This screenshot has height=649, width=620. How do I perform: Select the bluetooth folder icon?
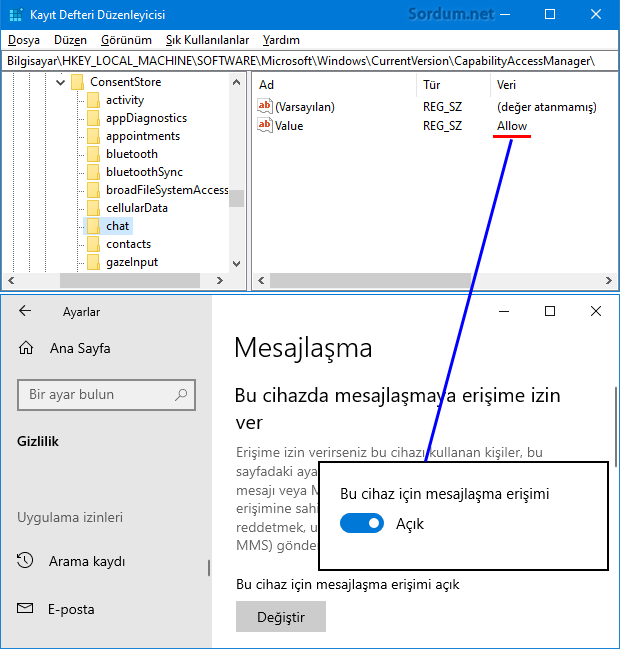(x=93, y=154)
